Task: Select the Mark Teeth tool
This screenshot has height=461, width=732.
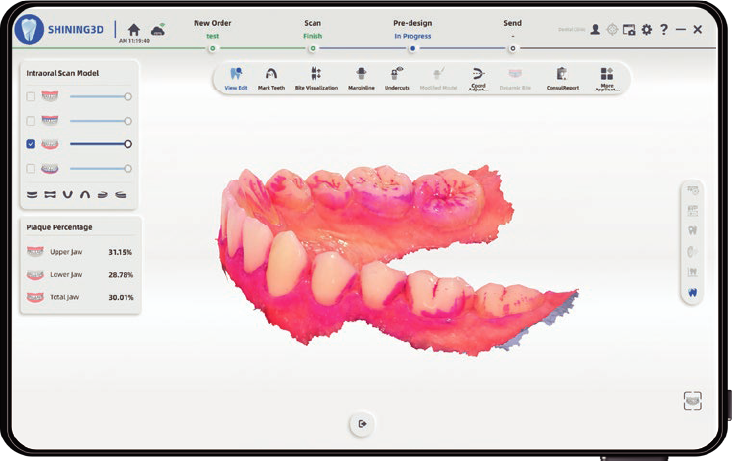Action: tap(271, 77)
